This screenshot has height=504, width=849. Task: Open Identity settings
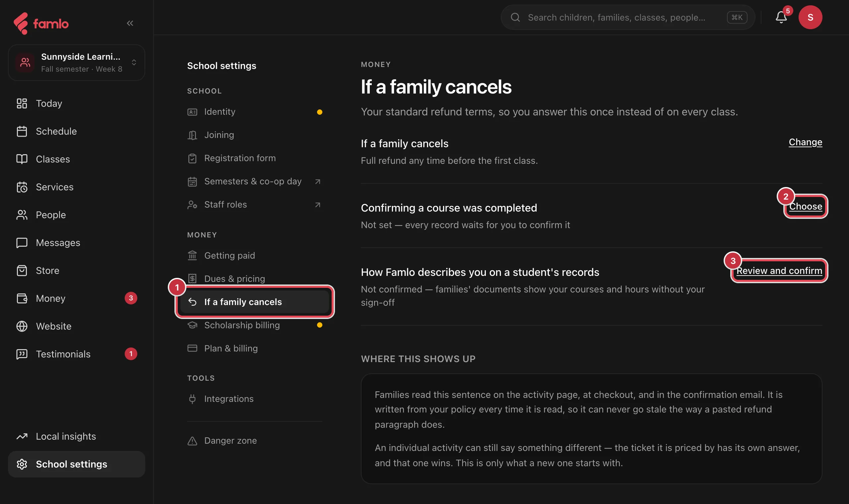255,112
